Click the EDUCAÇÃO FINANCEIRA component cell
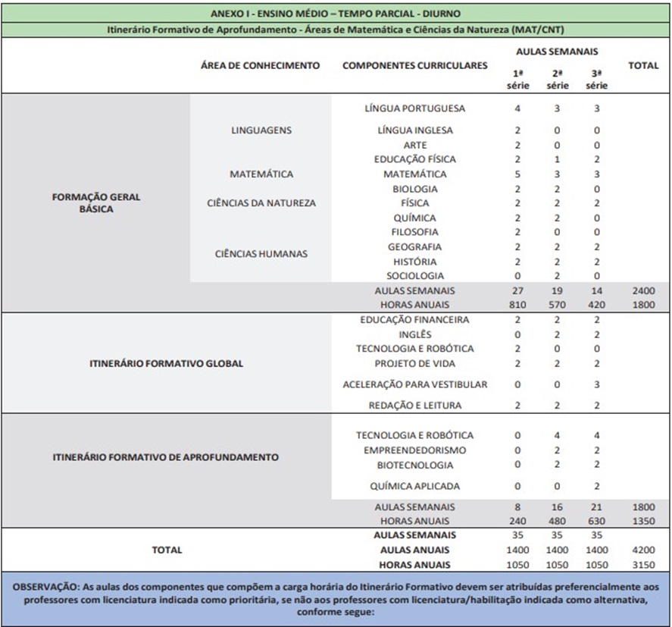Viewport: 672px width, 627px height. click(414, 320)
